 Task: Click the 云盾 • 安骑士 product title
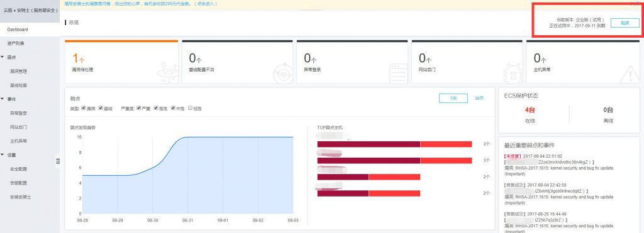(30, 10)
